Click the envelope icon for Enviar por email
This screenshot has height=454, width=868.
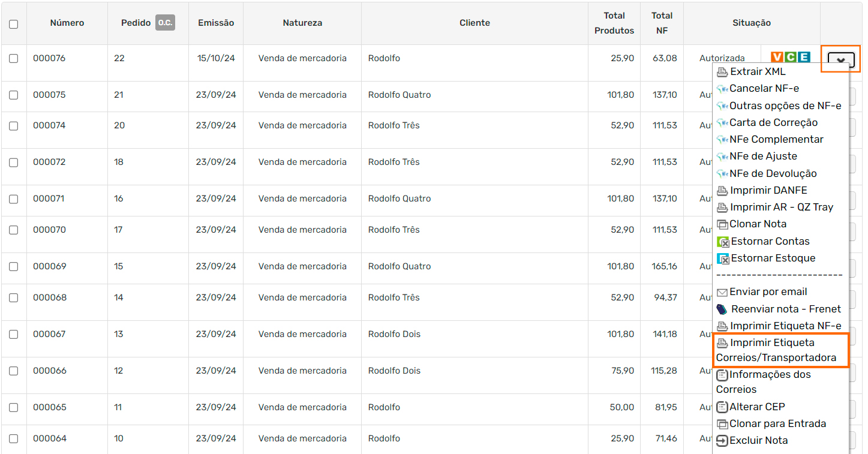722,293
